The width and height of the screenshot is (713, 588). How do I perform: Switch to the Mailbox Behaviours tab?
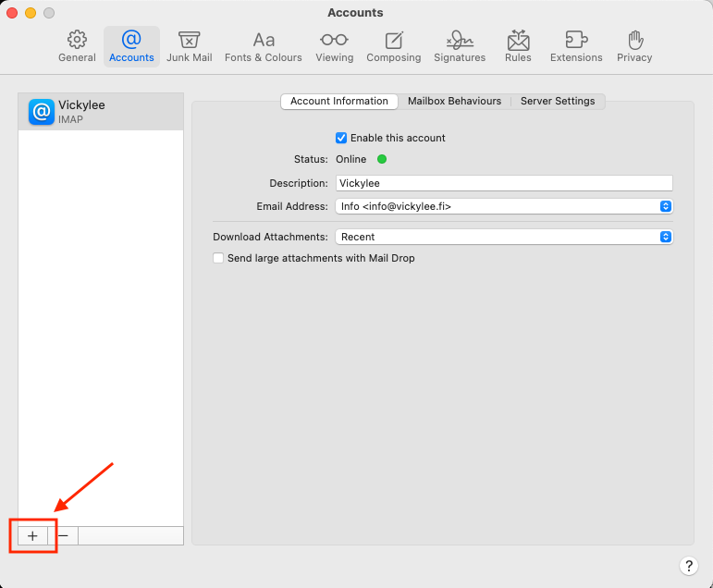tap(454, 102)
